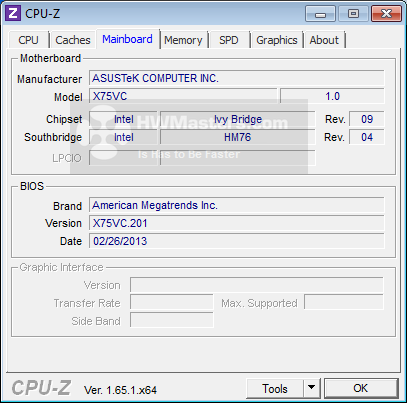
Task: Click chipset revision value 09
Action: 367,119
